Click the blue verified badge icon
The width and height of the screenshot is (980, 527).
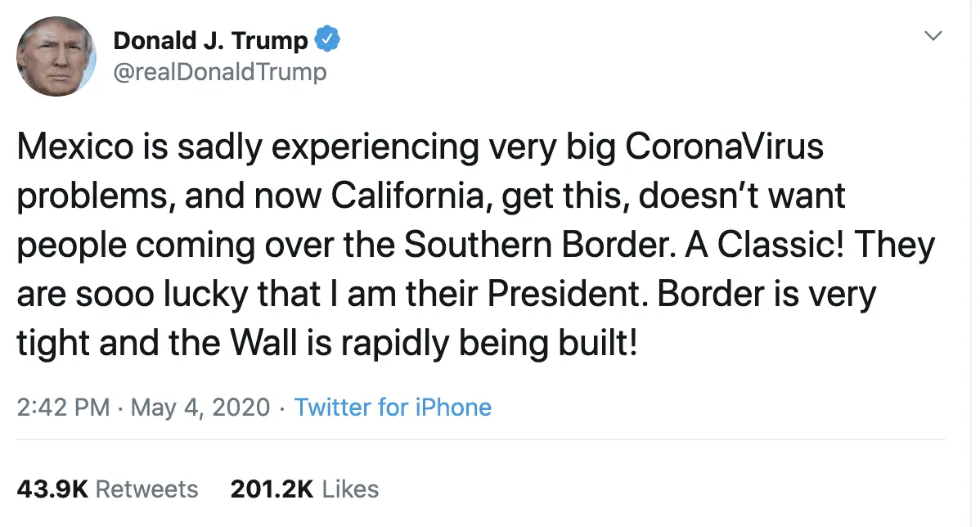(329, 38)
